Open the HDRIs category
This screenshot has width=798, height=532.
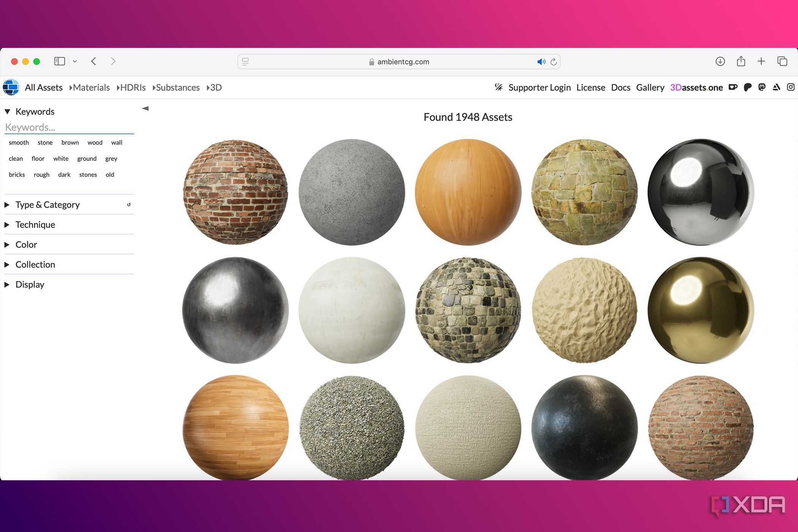pyautogui.click(x=131, y=87)
